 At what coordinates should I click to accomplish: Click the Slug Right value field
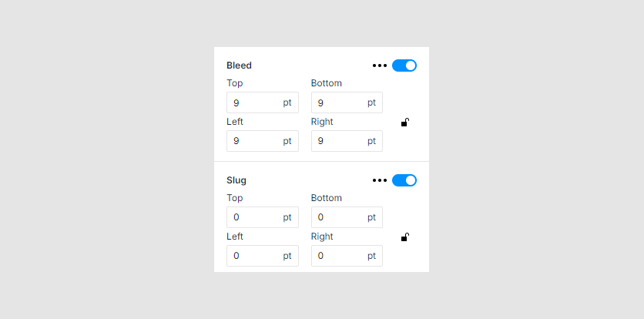point(337,256)
